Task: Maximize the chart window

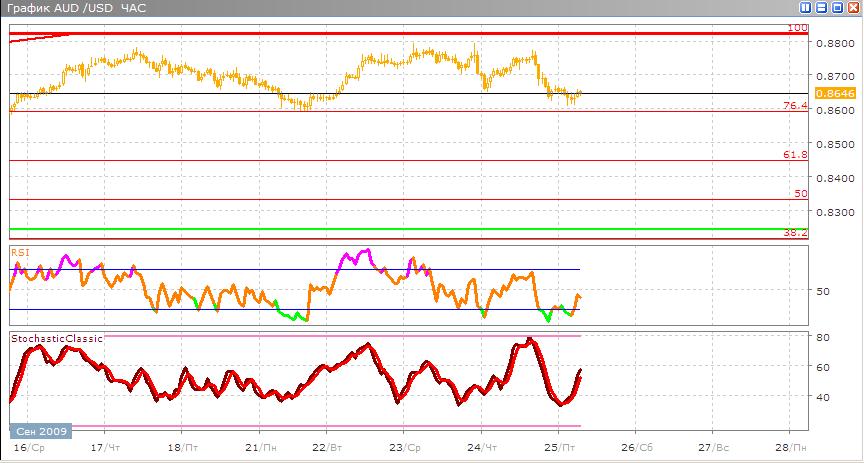Action: [836, 7]
